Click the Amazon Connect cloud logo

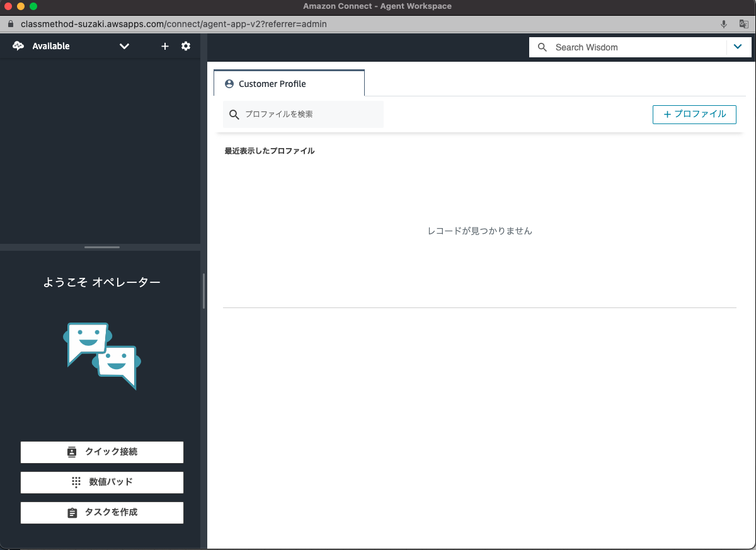pos(17,45)
